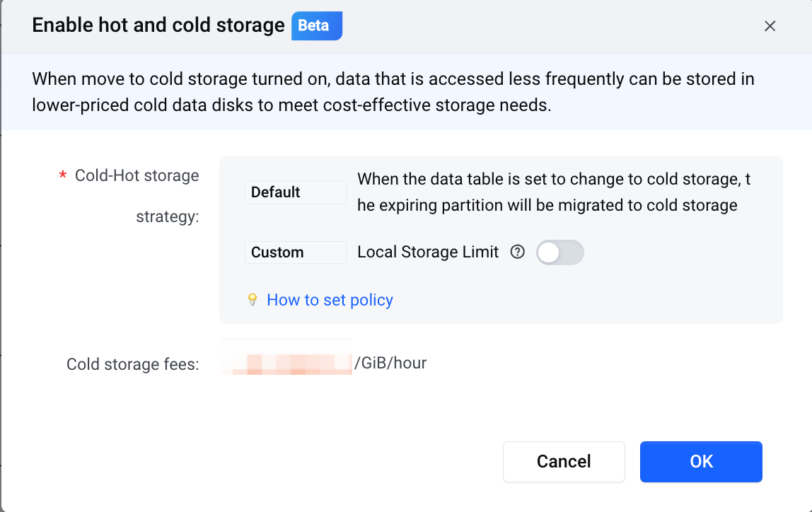The image size is (812, 512).
Task: Click the Cold-Hot storage strategy label
Action: tap(137, 196)
